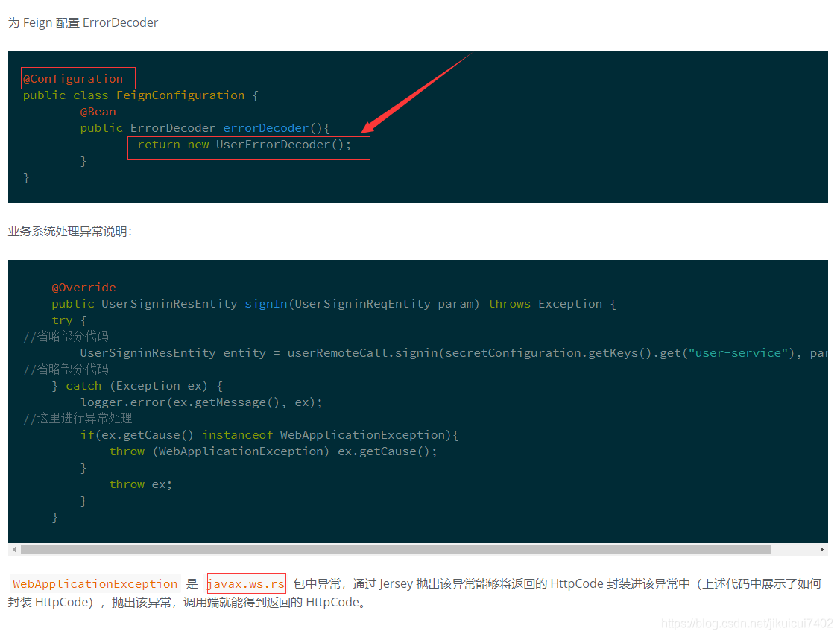This screenshot has height=637, width=840.
Task: Click the 'try {' line
Action: click(x=69, y=320)
